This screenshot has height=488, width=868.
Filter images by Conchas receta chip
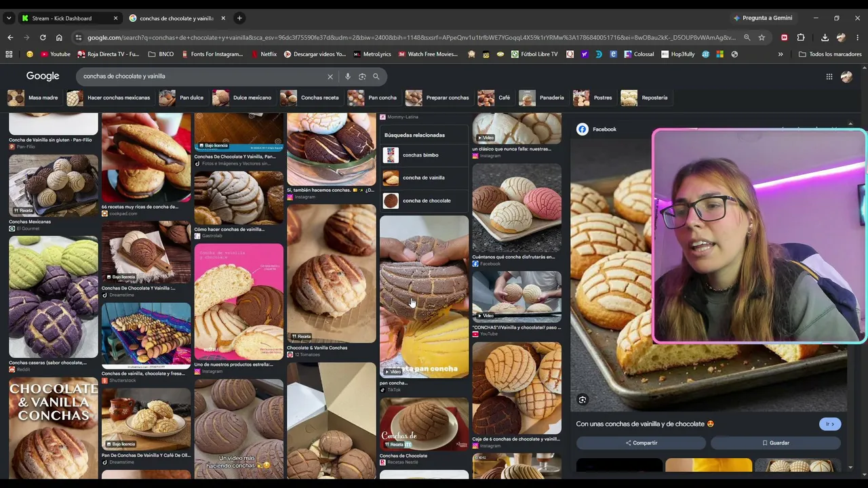(310, 98)
